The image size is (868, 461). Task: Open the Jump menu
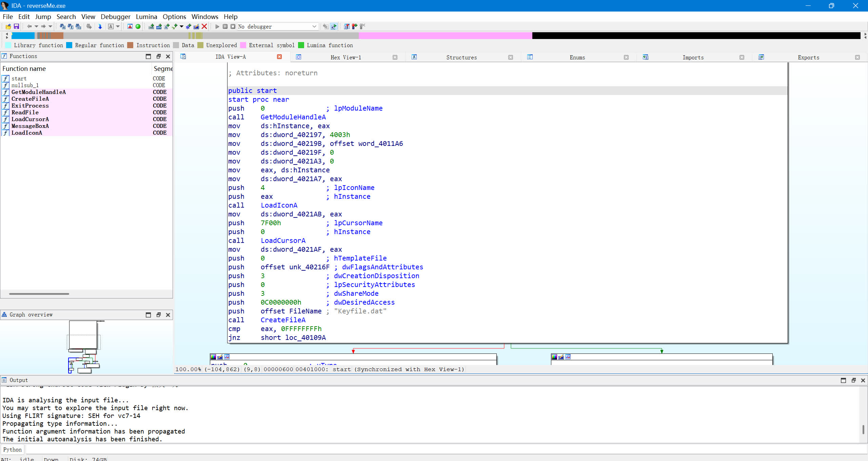click(x=43, y=17)
